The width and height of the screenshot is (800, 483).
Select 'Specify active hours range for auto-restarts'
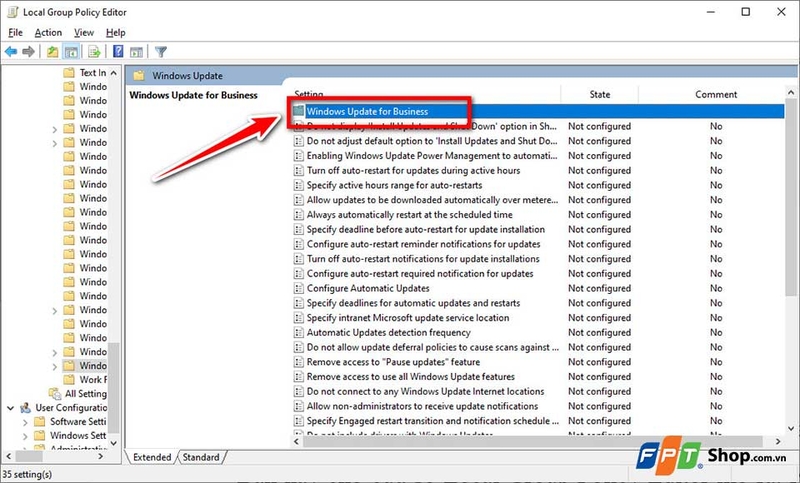click(x=394, y=185)
